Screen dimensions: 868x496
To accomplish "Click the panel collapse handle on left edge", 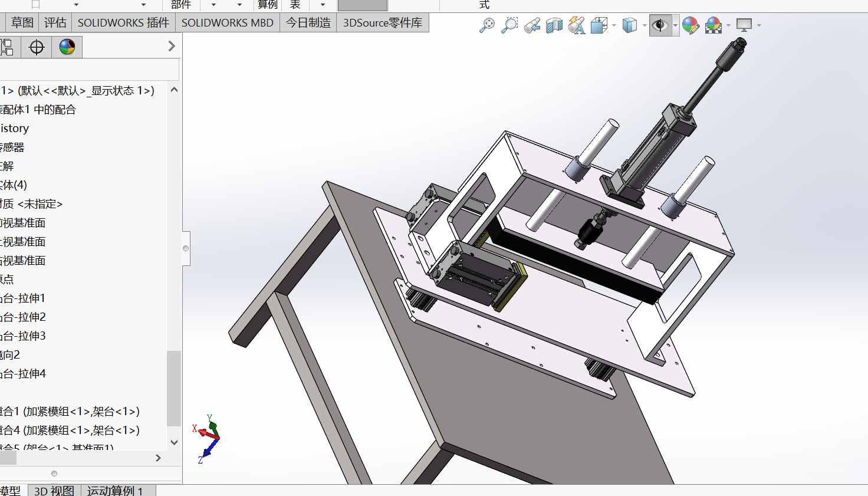I will 186,248.
